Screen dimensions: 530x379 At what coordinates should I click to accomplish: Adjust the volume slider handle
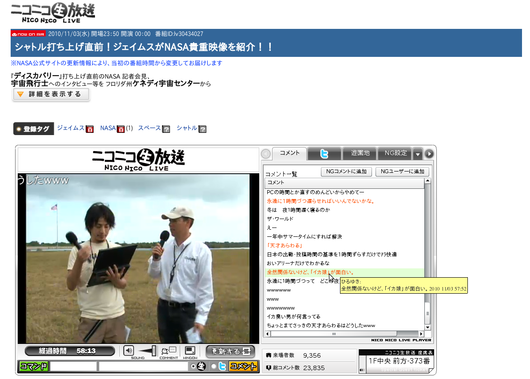[153, 351]
